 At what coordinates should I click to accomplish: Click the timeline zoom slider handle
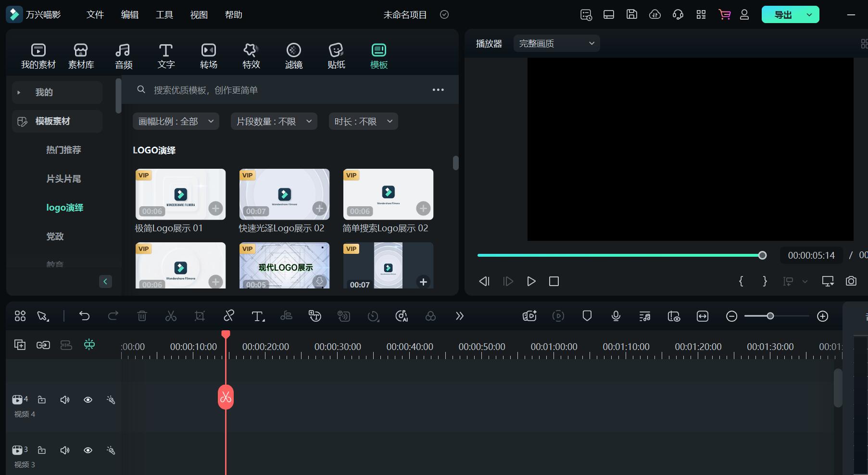770,316
